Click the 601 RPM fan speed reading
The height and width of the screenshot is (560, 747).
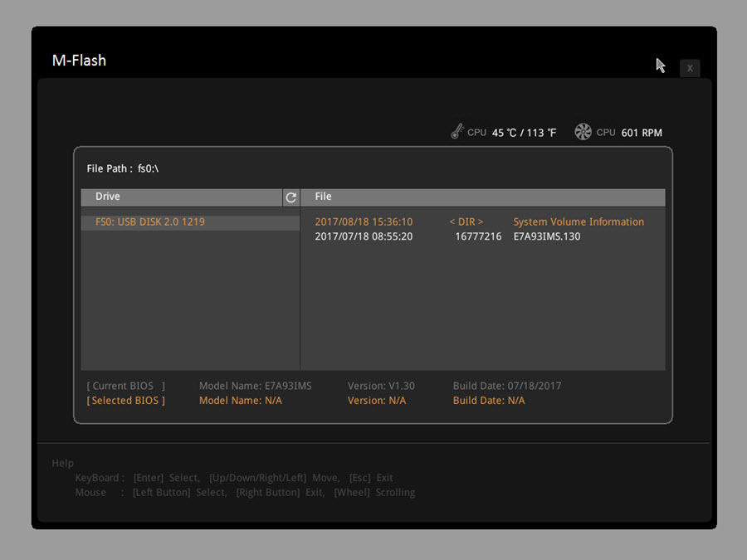pos(642,133)
